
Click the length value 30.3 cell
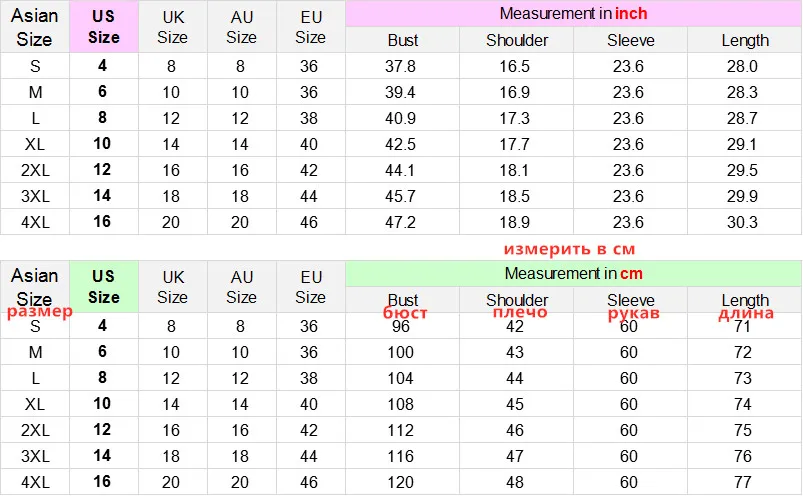(744, 222)
